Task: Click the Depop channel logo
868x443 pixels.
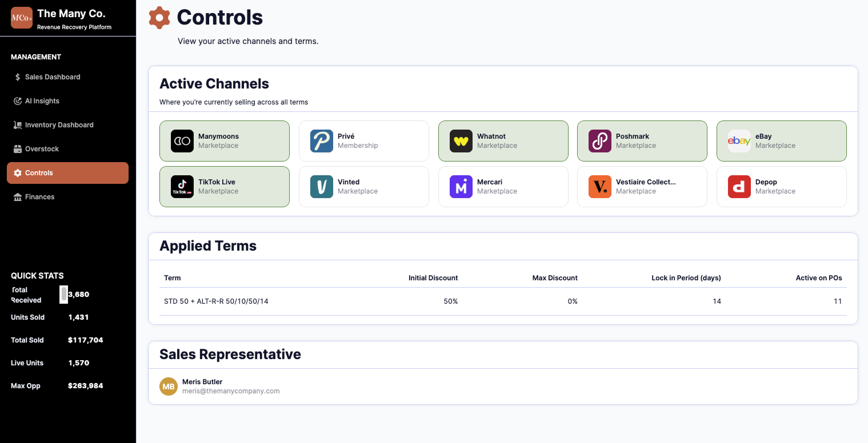Action: pyautogui.click(x=739, y=187)
